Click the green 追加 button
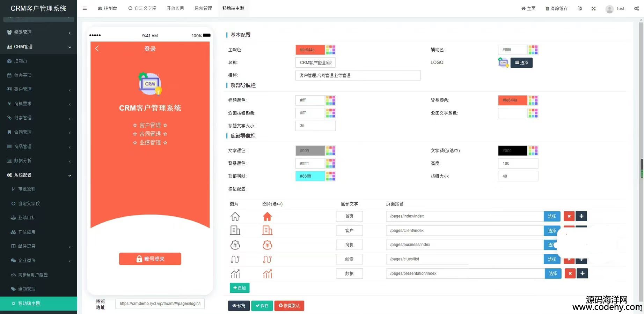Viewport: 644px width, 314px height. [240, 288]
